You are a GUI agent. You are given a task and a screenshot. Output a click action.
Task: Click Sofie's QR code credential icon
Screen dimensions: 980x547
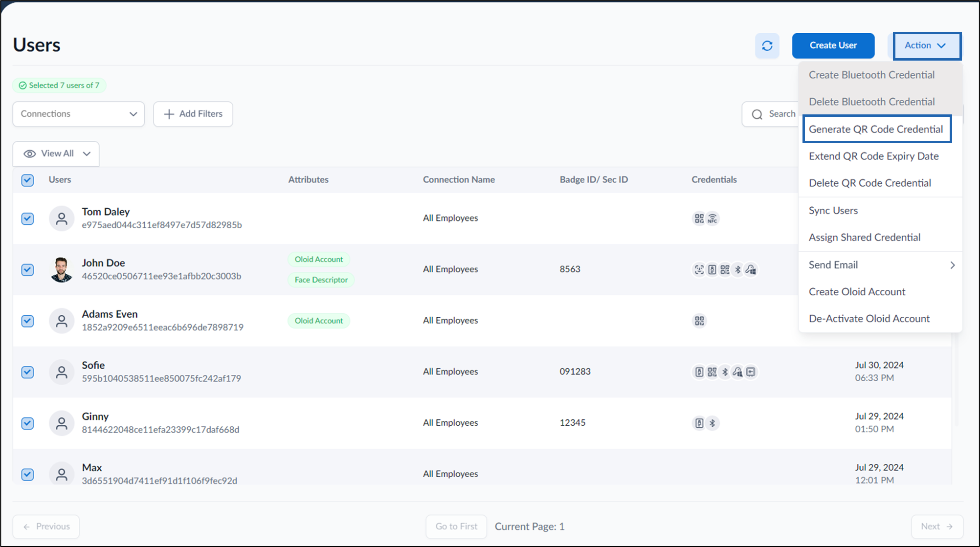click(712, 372)
